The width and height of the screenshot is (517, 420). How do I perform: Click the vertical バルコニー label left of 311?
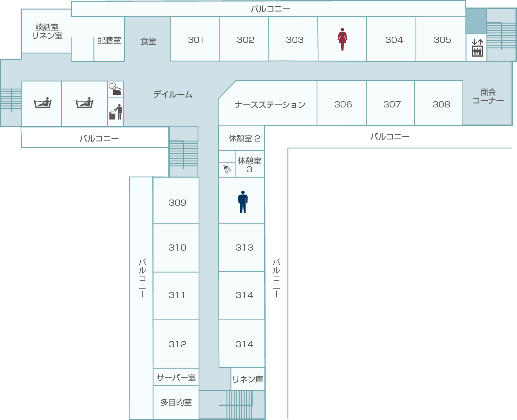click(x=142, y=278)
